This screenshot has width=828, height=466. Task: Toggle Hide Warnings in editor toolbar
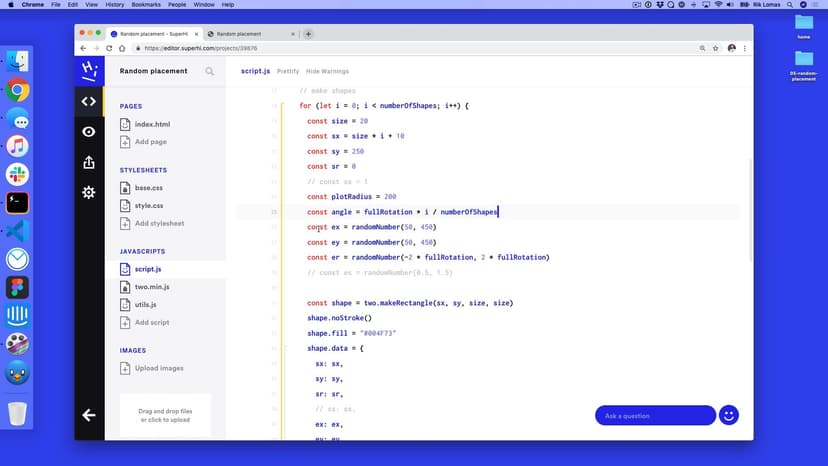[327, 71]
